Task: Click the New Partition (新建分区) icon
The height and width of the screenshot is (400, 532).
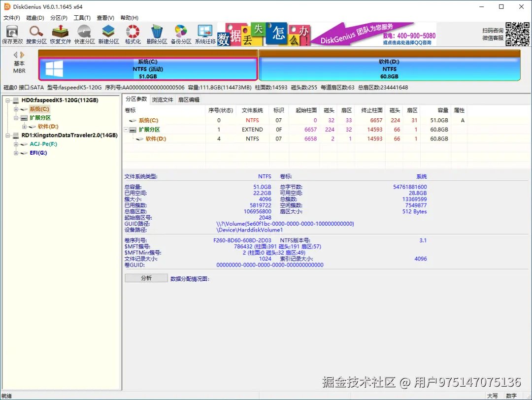Action: pos(108,34)
